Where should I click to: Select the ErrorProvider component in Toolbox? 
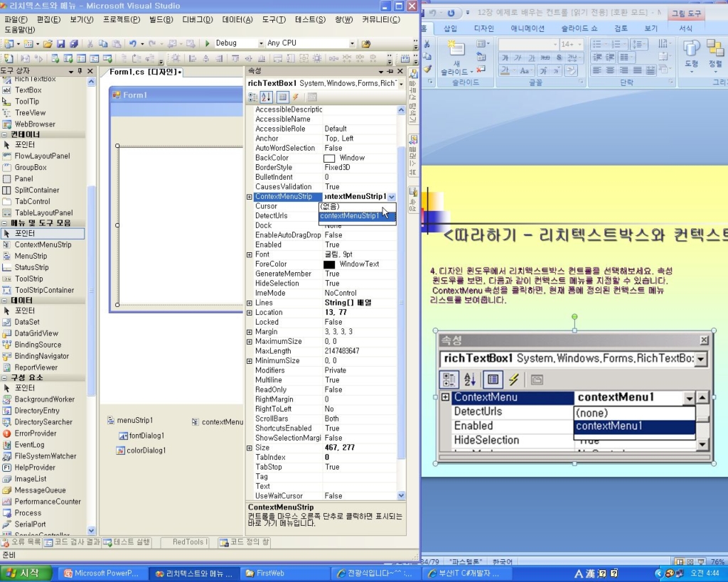coord(36,433)
